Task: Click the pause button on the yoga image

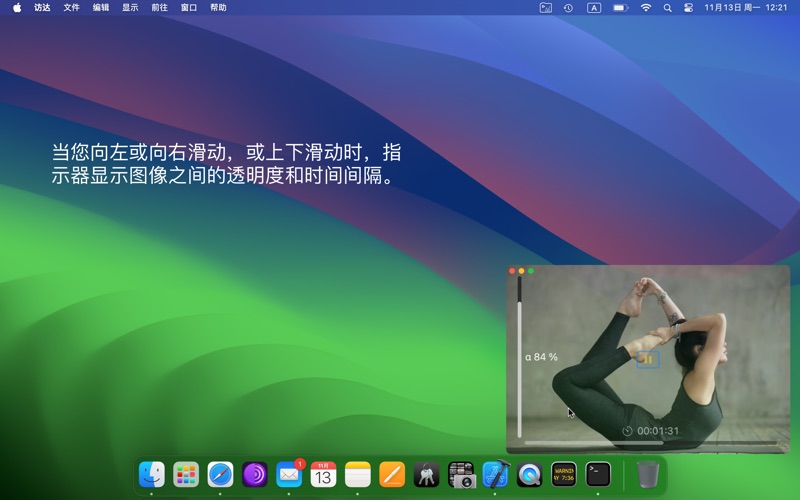Action: pyautogui.click(x=648, y=359)
